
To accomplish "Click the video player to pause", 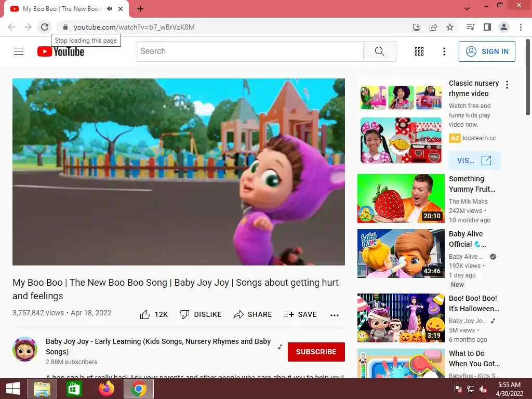I will [179, 171].
